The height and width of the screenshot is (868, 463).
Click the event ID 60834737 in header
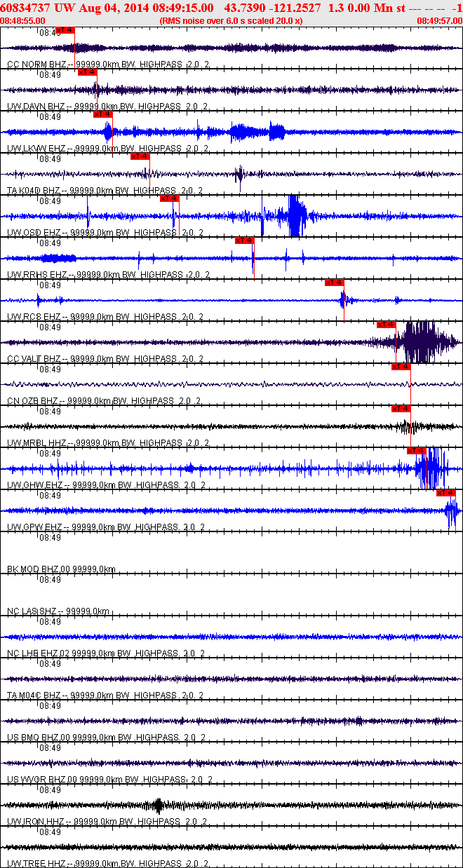pos(24,7)
